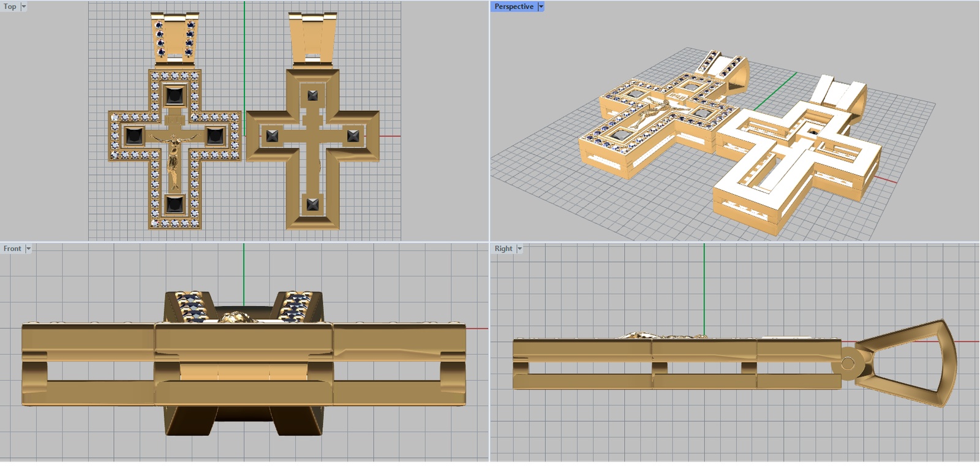980x473 pixels.
Task: Click the Front viewport title label
Action: [x=12, y=249]
